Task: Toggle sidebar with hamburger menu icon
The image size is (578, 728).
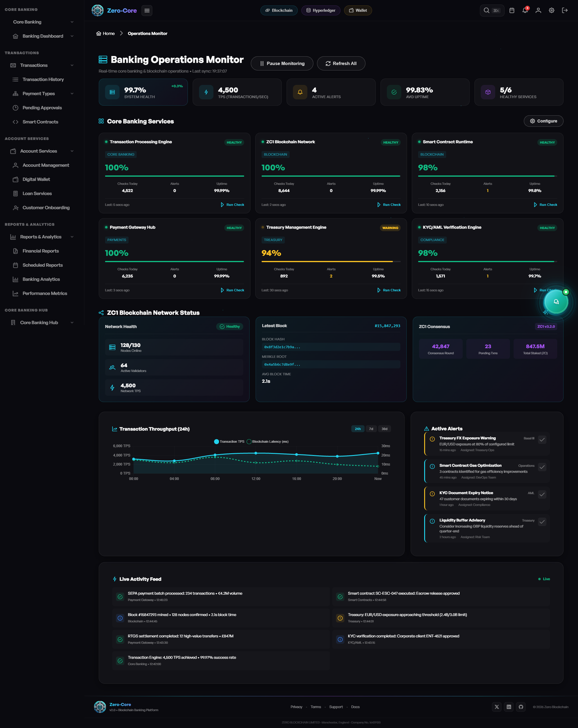Action: [147, 10]
